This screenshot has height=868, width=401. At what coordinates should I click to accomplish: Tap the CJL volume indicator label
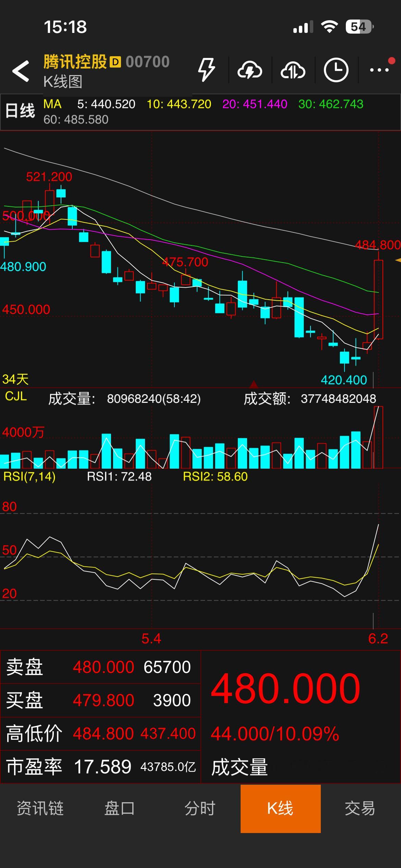coord(16,396)
